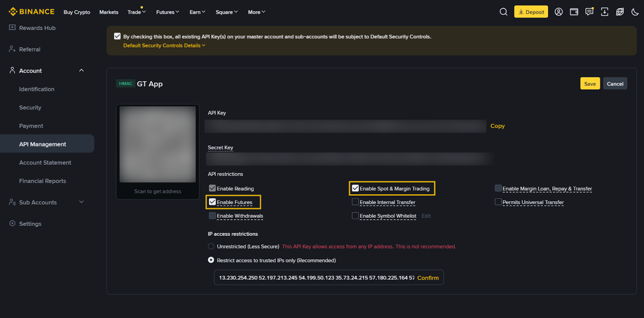
Task: Go to Markets in top navigation
Action: point(109,12)
